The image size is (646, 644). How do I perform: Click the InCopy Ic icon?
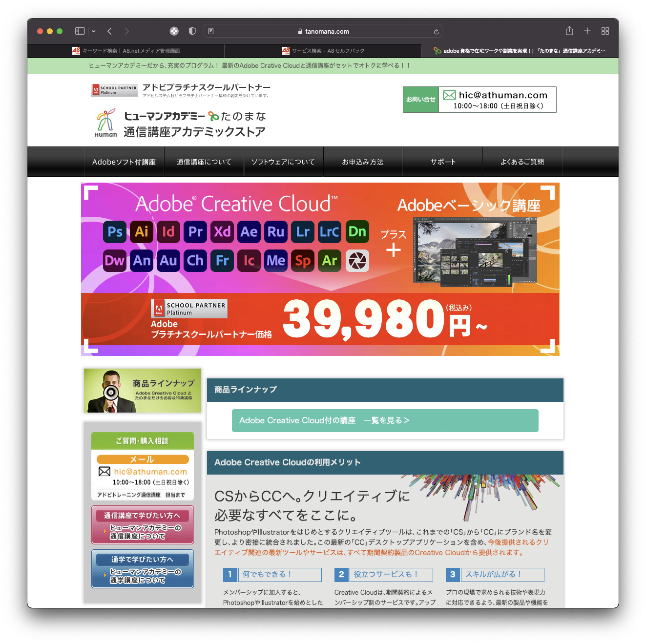[249, 260]
